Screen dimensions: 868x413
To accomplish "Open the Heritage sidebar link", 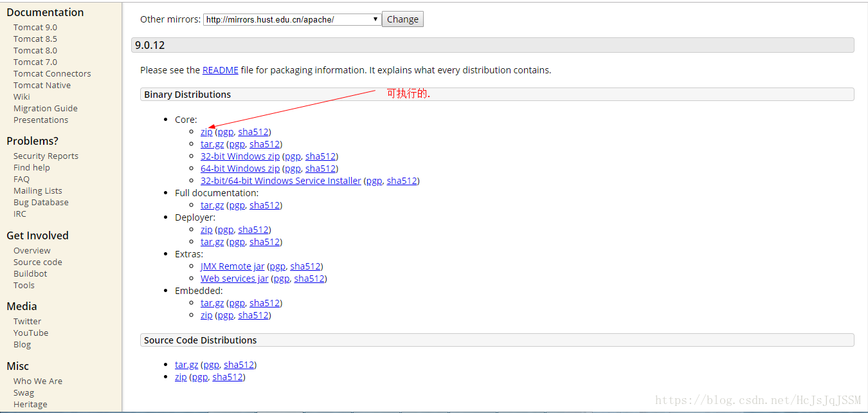I will [30, 404].
